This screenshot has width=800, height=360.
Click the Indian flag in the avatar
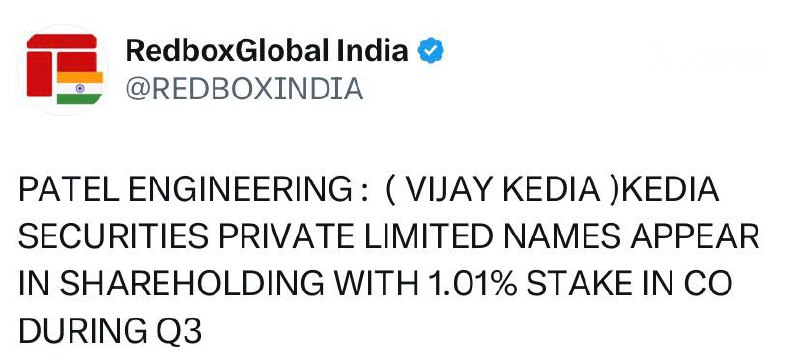click(80, 88)
